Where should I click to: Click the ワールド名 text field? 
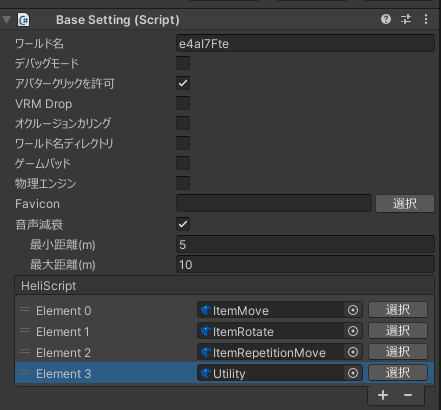point(305,43)
